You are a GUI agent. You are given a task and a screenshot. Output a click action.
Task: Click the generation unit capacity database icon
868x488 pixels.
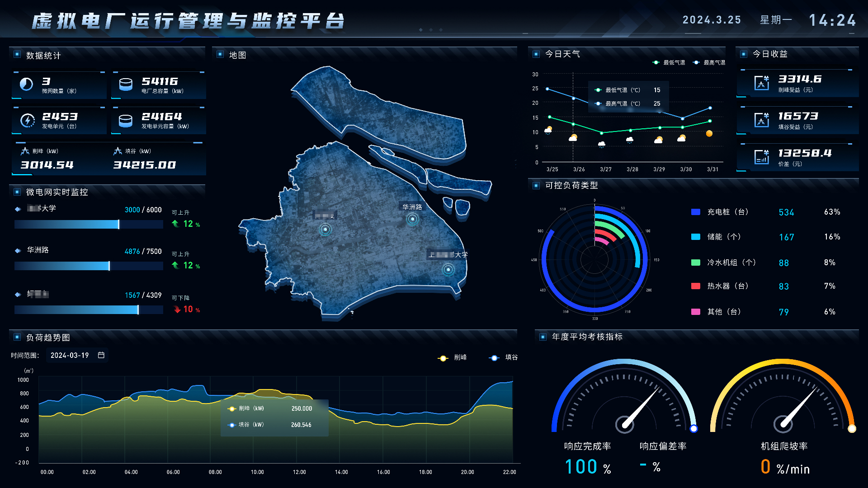pos(126,121)
